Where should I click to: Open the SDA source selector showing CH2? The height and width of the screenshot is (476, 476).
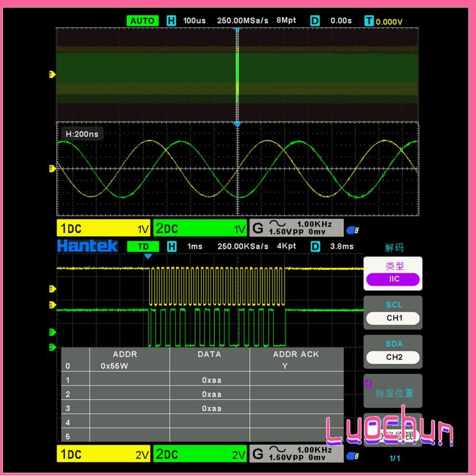(393, 352)
